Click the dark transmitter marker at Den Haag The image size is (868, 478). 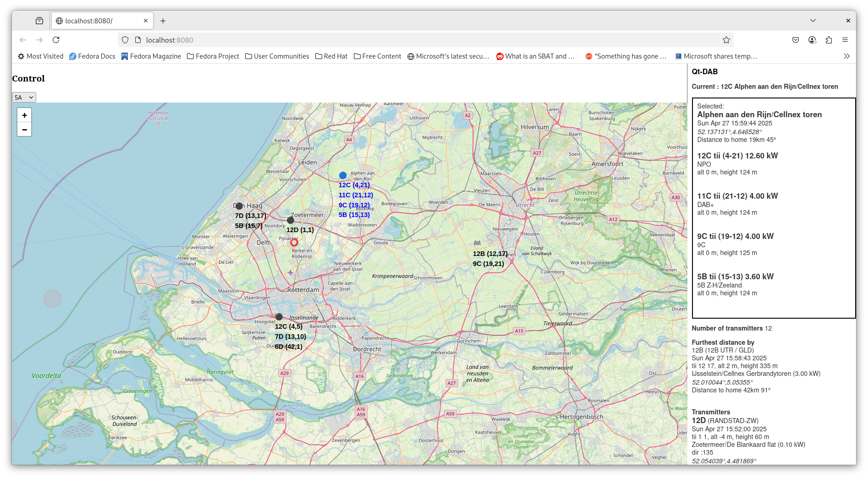pyautogui.click(x=239, y=206)
